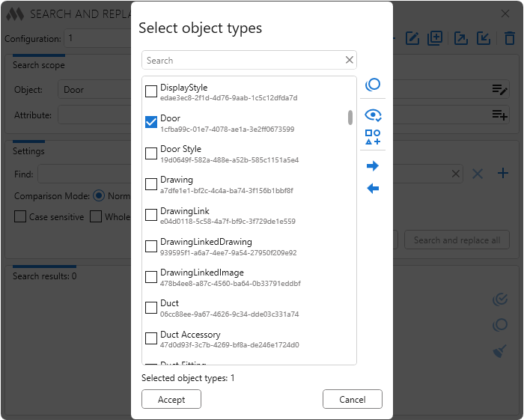Click the eye with checkmark icon
This screenshot has height=420, width=524.
click(373, 115)
